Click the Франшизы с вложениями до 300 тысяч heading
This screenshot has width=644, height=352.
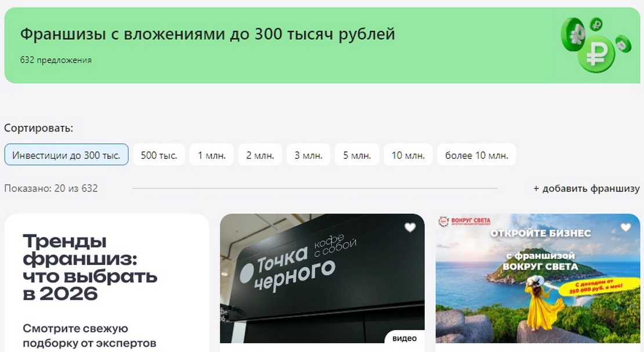[x=208, y=34]
